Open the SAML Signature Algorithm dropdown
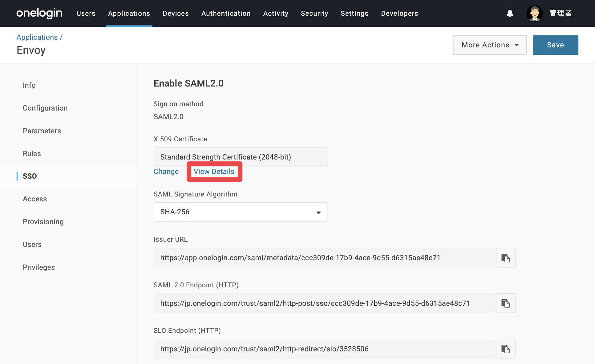Screen dimensions: 595x364 tap(240, 212)
